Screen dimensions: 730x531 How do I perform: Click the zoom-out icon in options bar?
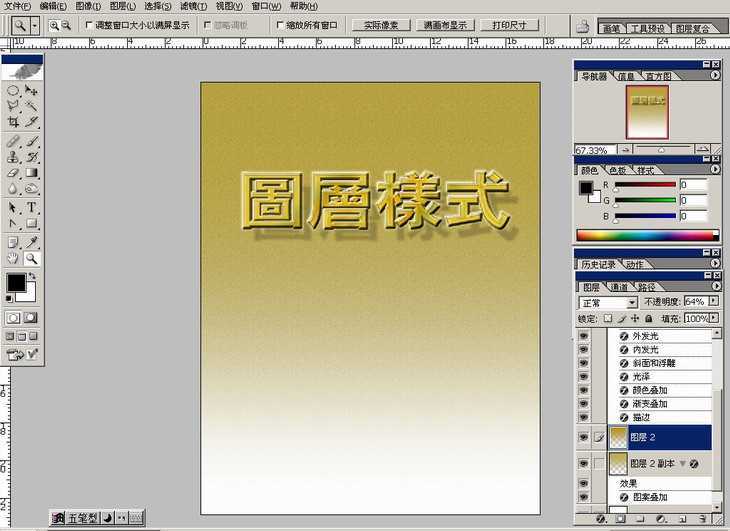click(66, 26)
